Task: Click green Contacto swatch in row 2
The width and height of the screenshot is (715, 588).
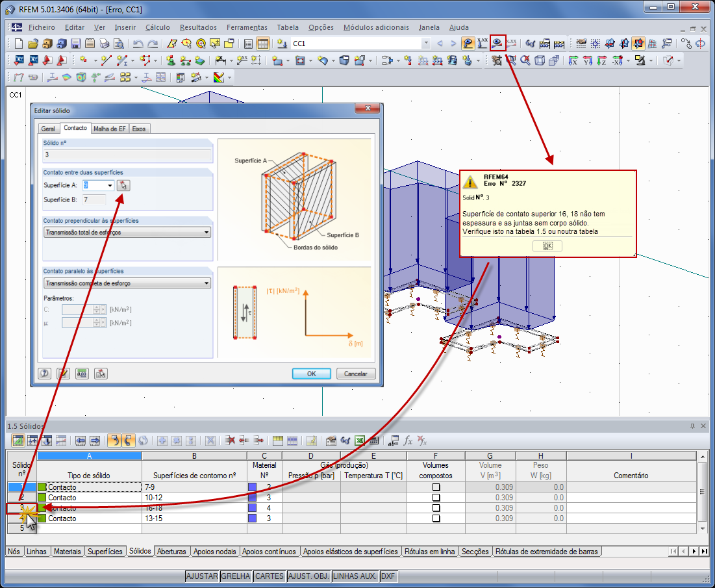Action: pyautogui.click(x=42, y=498)
